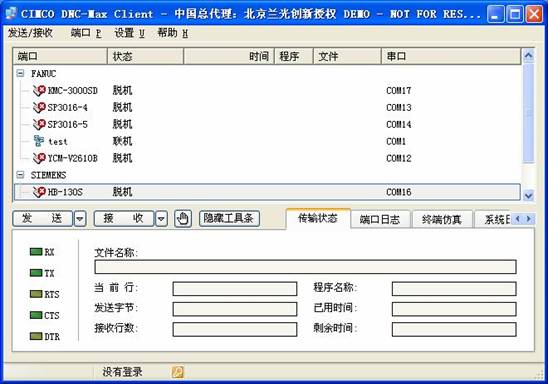548x384 pixels.
Task: Click the 文件名称 field
Action: click(x=305, y=267)
